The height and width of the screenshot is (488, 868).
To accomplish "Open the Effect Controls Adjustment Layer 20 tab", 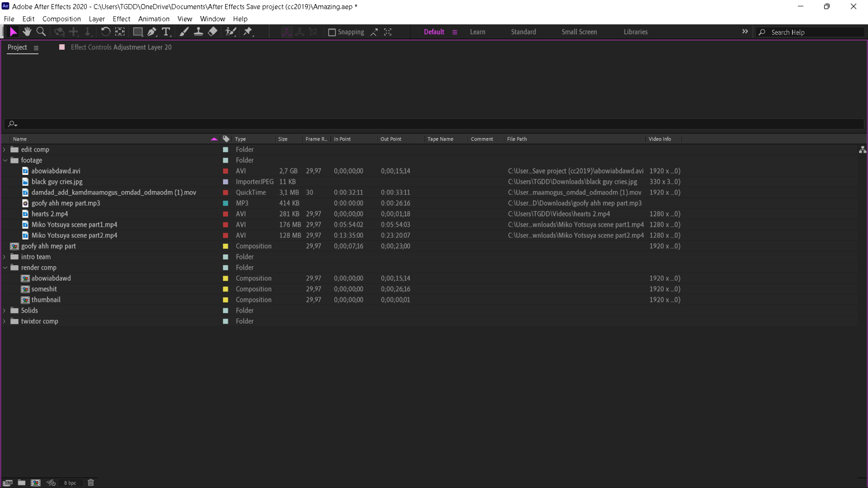I will coord(121,47).
